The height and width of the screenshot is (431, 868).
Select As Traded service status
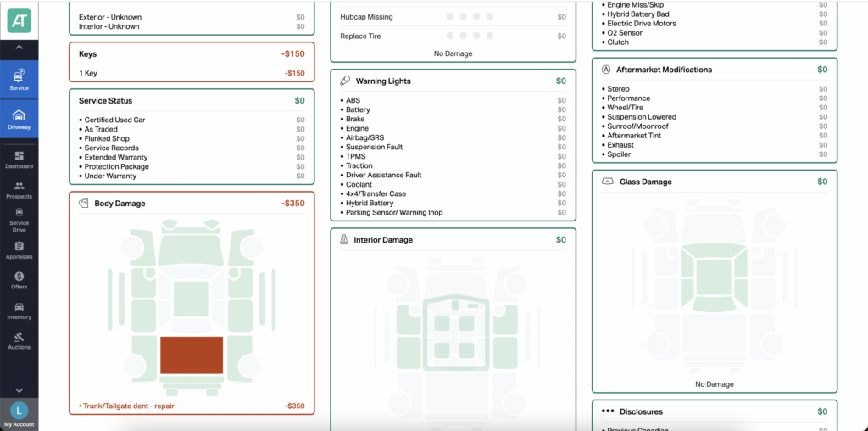tap(192, 129)
